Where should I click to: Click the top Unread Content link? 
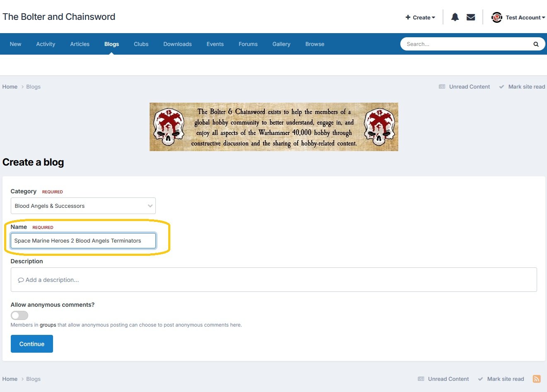(x=469, y=87)
